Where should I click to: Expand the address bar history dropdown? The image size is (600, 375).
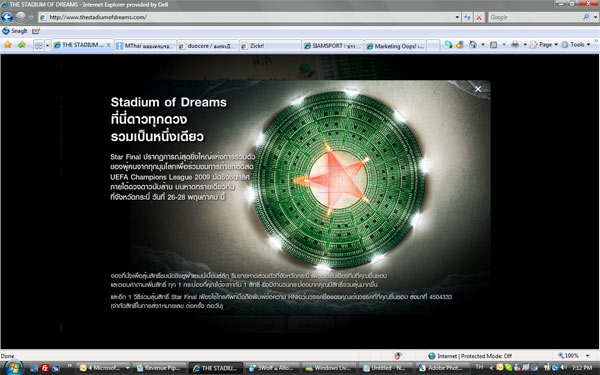click(457, 17)
